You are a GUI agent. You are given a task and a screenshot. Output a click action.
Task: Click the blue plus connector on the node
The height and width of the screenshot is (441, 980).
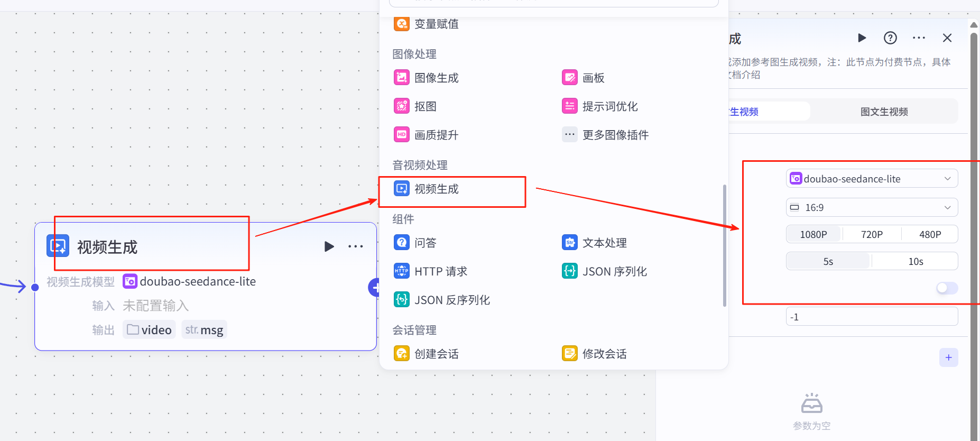click(374, 288)
